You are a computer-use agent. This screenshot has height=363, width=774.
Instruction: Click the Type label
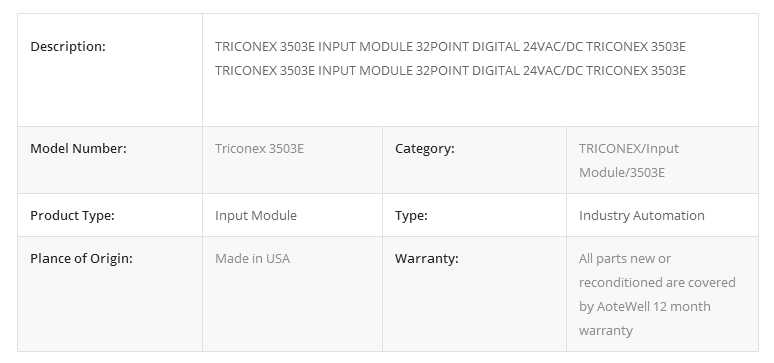pos(411,216)
